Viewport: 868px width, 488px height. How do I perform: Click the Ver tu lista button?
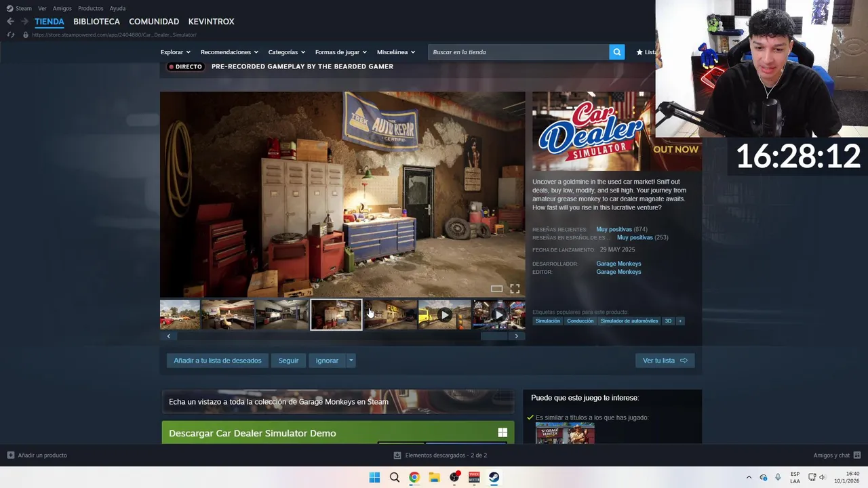[x=665, y=361]
